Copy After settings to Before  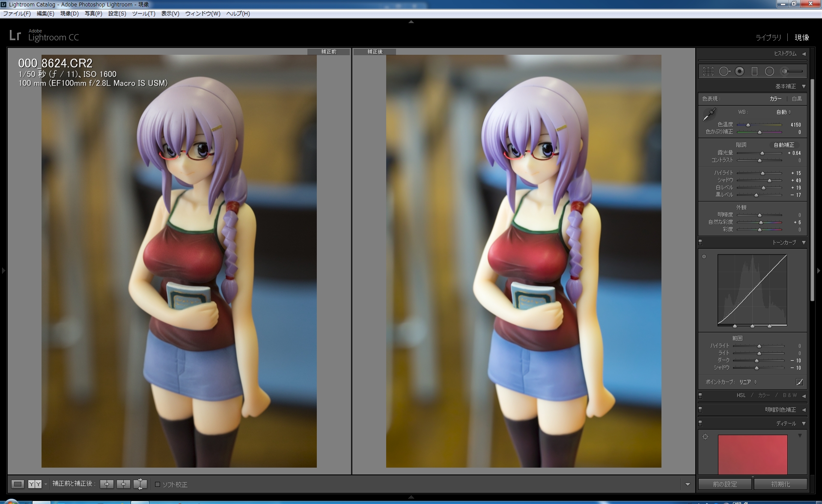(x=123, y=484)
